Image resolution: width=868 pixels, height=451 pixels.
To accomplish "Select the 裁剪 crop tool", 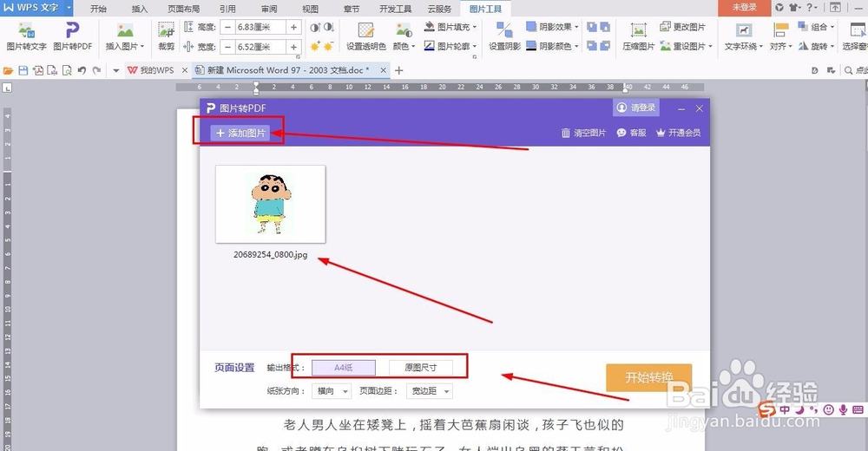I will pos(166,36).
